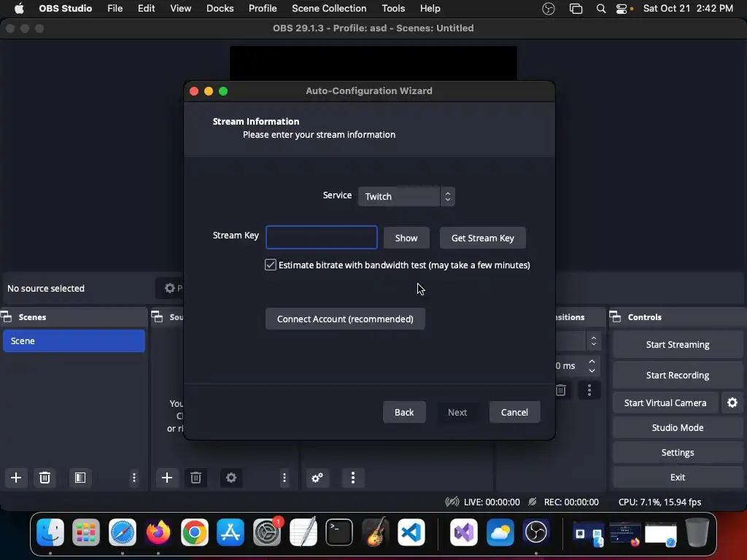
Task: Launch Safari from the dock
Action: (123, 532)
